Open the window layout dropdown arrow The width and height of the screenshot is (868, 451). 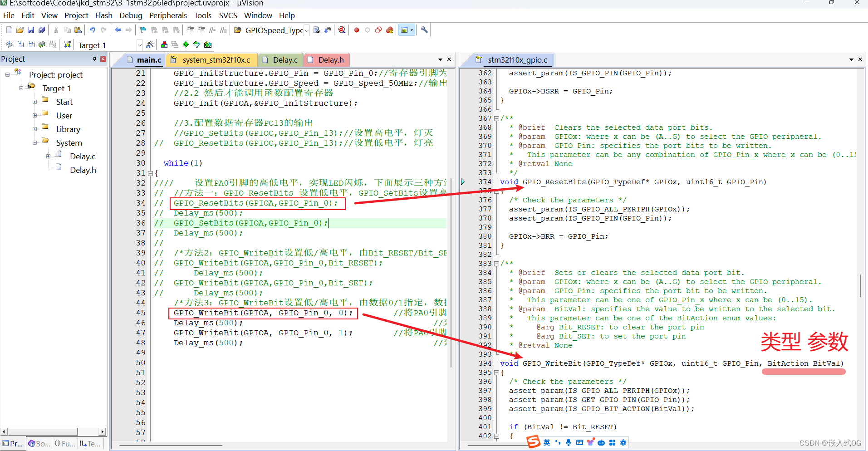point(412,30)
